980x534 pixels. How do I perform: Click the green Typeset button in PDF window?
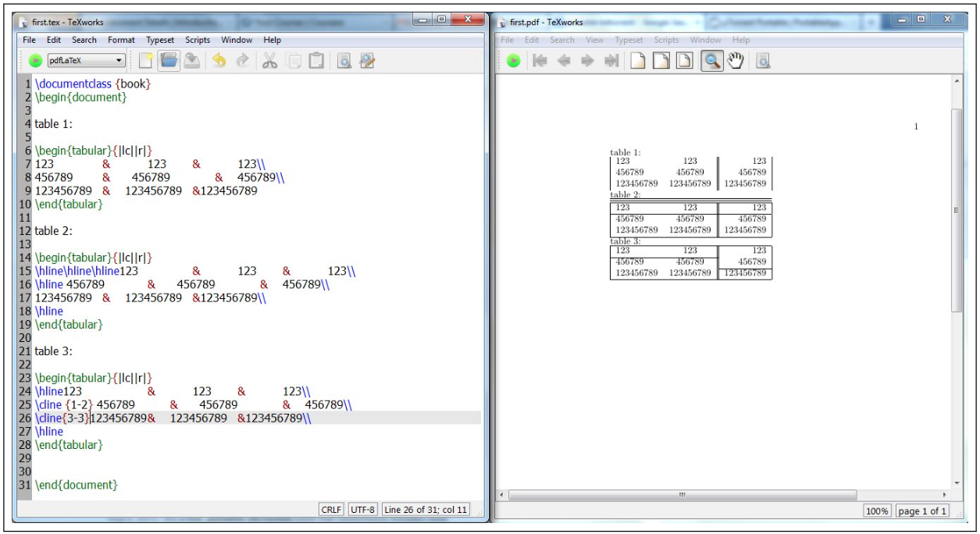coord(513,60)
